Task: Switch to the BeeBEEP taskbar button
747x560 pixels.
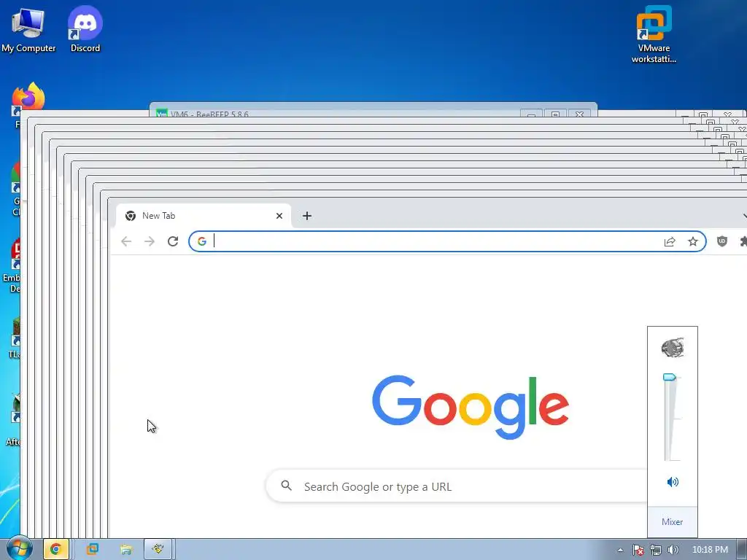Action: (158, 550)
